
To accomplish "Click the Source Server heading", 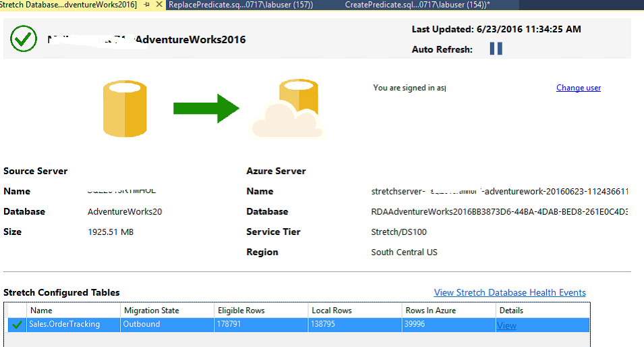I will coord(35,171).
